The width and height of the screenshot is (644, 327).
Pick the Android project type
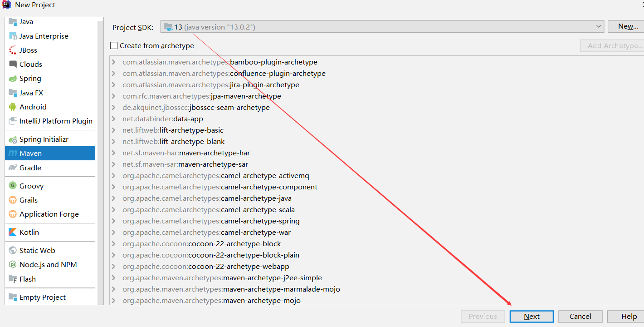click(x=50, y=107)
